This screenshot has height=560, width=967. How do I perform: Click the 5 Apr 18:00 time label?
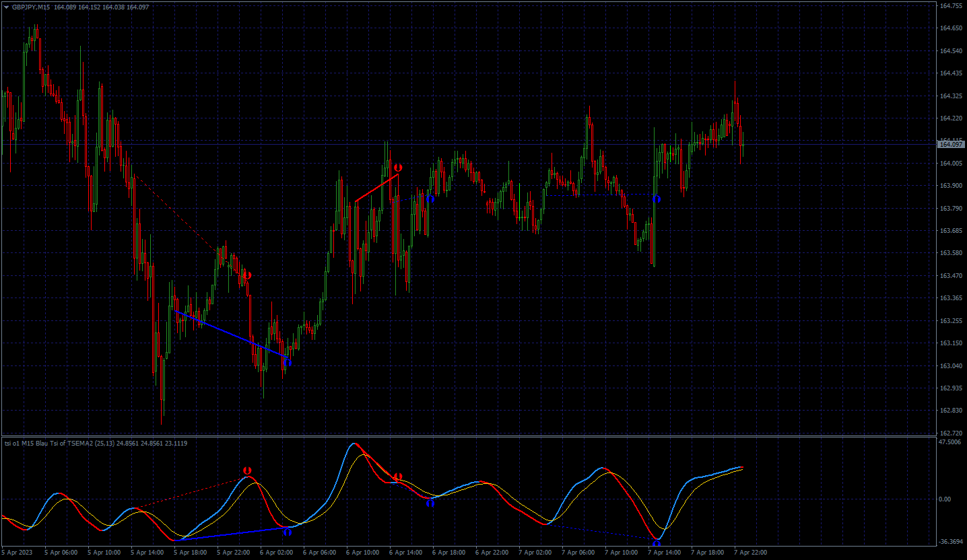[x=190, y=553]
